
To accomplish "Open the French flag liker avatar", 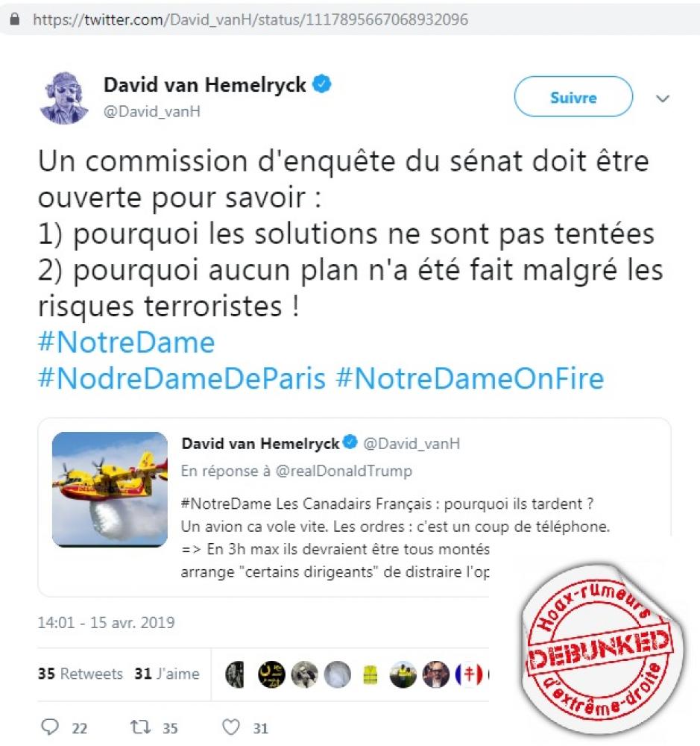I will pos(468,674).
